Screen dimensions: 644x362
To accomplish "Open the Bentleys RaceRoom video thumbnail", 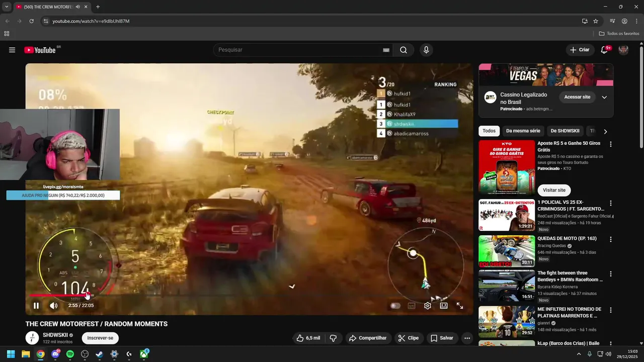I will coord(507,286).
